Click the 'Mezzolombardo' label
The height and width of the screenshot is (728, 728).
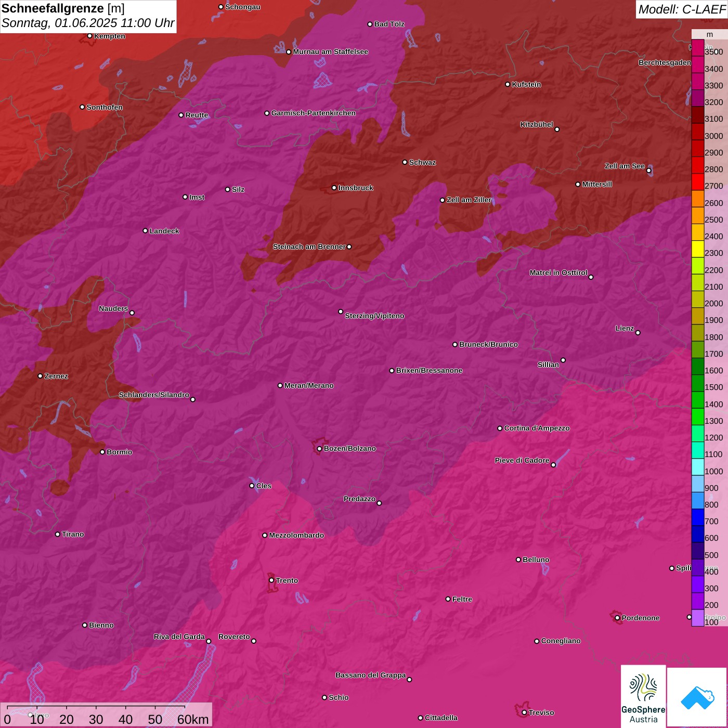pos(296,535)
